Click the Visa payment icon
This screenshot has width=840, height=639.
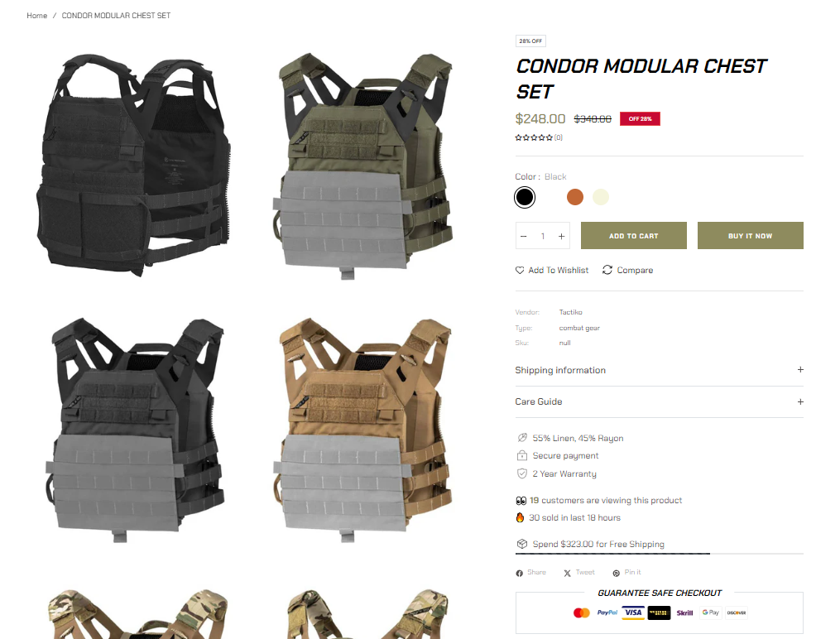(632, 613)
